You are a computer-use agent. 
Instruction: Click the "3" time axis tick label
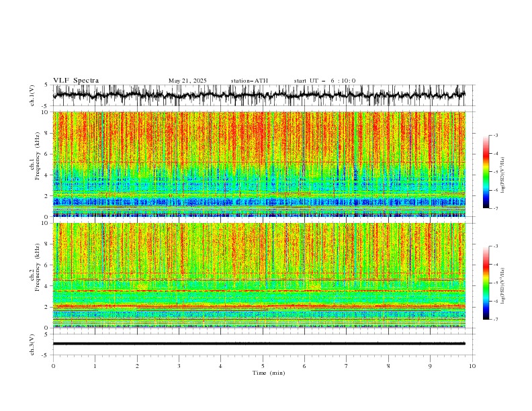pos(179,366)
